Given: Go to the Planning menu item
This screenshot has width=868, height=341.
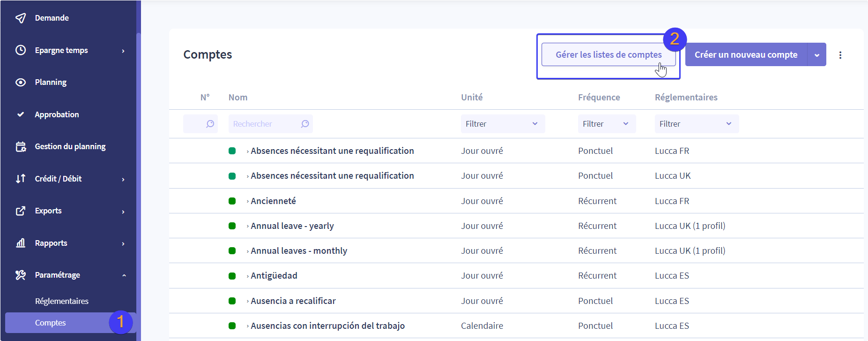Looking at the screenshot, I should pos(51,82).
